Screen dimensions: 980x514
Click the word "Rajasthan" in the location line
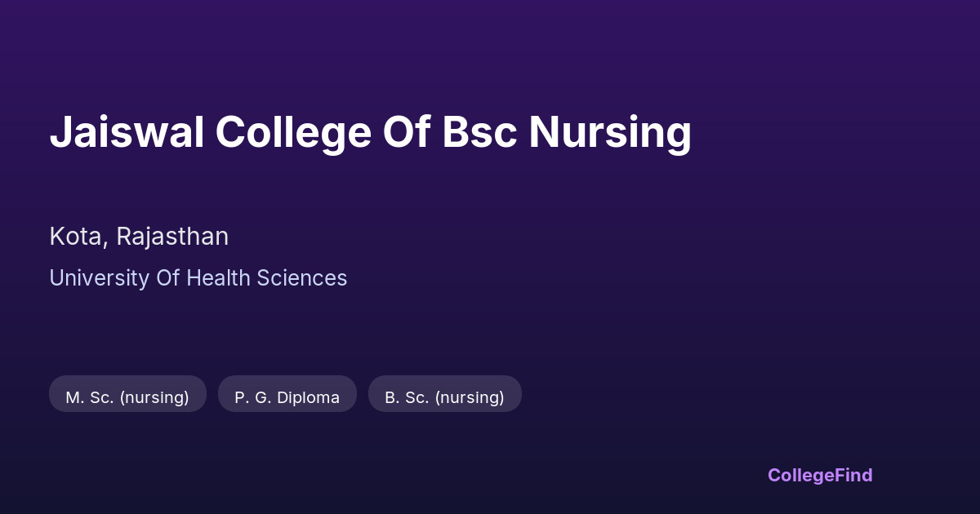[x=172, y=237]
